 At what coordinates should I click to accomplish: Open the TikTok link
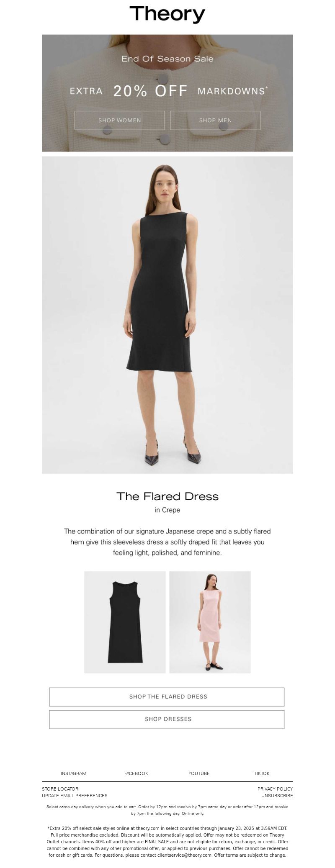[262, 773]
